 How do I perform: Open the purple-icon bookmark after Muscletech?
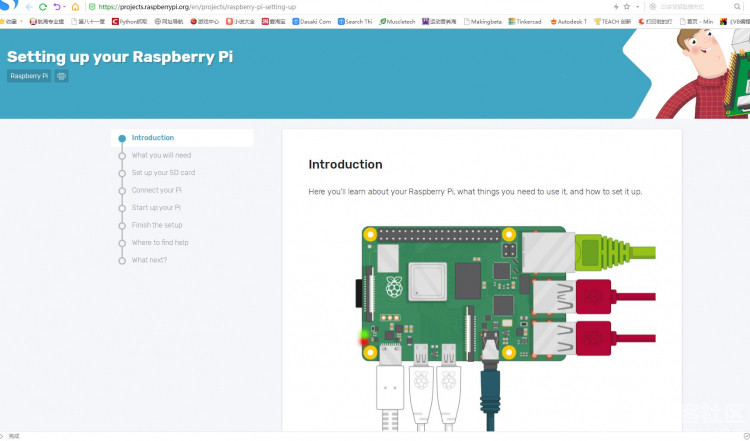pyautogui.click(x=439, y=22)
